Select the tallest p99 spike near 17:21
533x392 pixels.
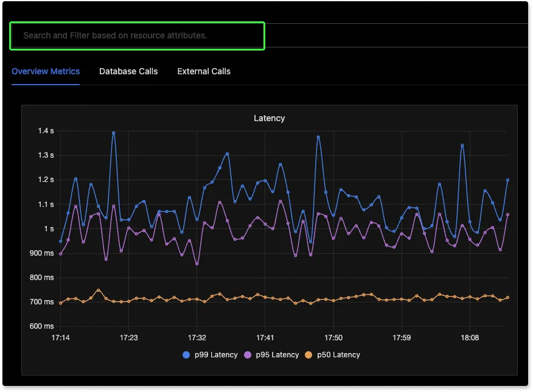pos(113,131)
